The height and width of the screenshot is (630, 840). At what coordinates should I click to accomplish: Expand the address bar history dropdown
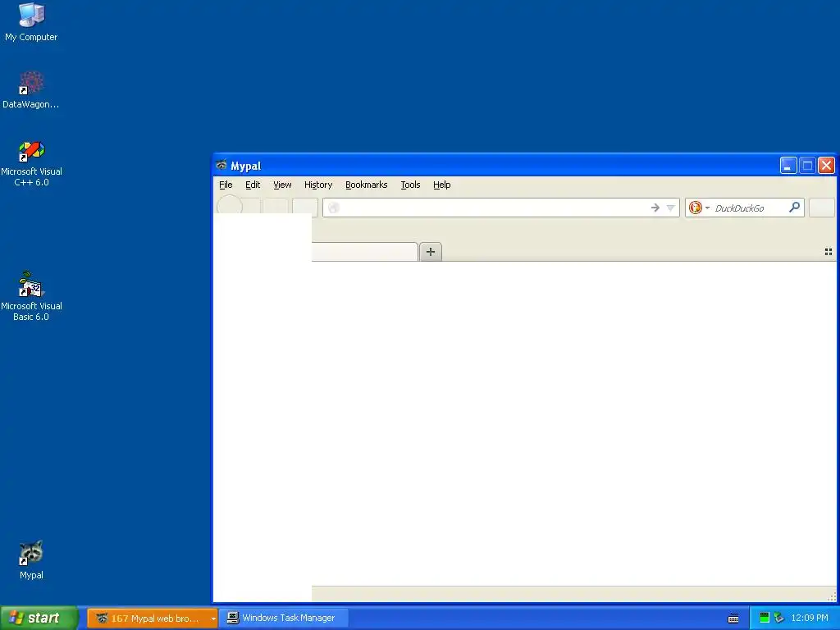(670, 208)
